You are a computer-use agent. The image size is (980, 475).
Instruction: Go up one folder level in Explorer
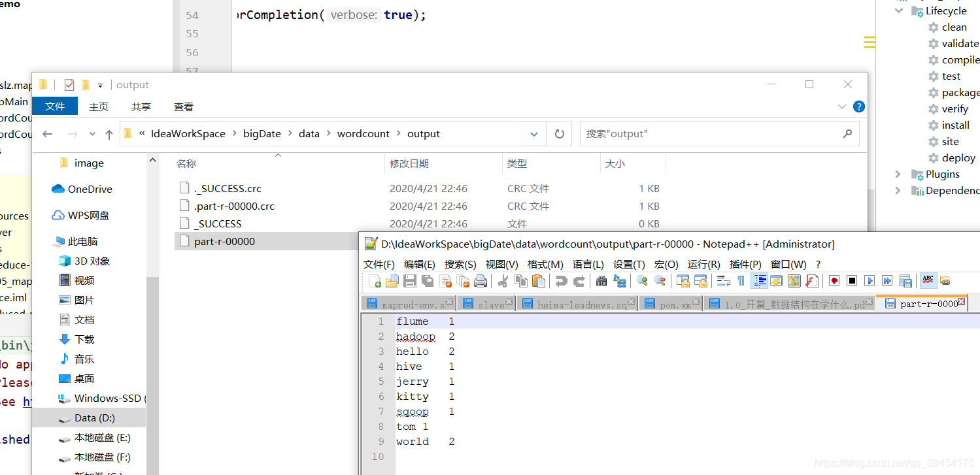tap(109, 134)
